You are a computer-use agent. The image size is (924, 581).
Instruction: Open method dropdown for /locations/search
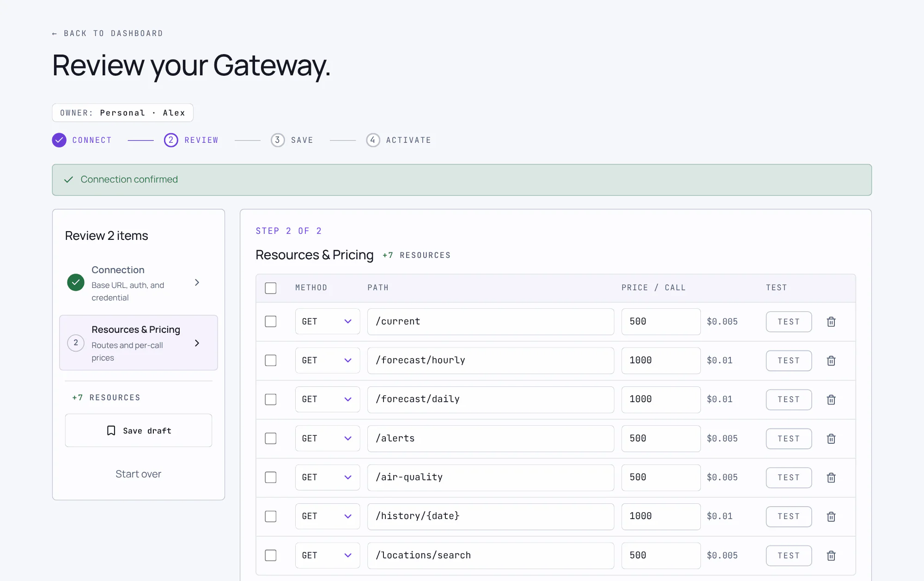tap(328, 555)
